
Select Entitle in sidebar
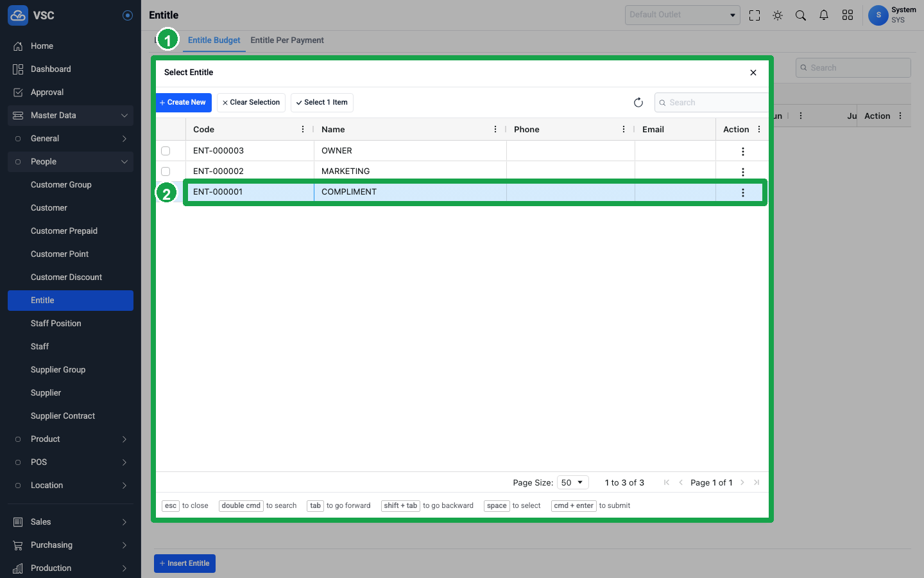71,301
